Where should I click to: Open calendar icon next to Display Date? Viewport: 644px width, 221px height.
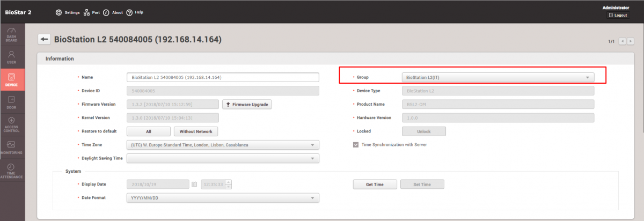coord(194,185)
